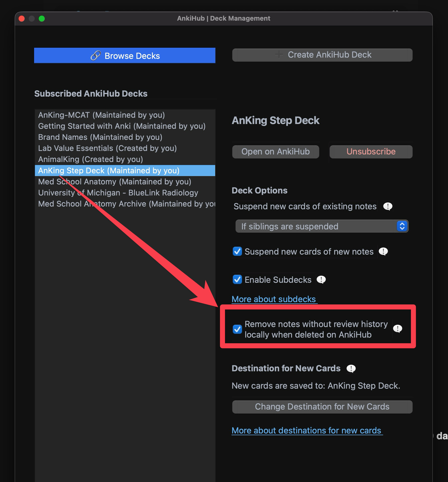Click the green fullscreen window button
Viewport: 448px width, 482px height.
pyautogui.click(x=42, y=19)
